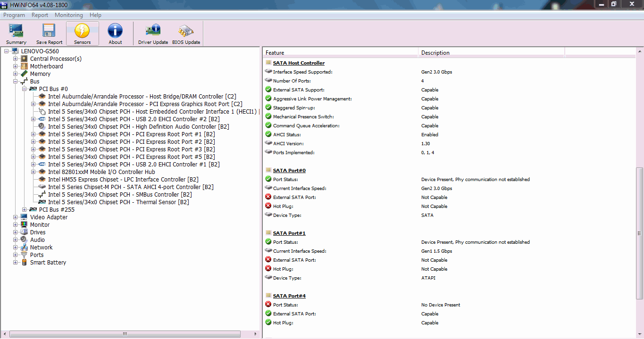Expand the Motherboard node
The height and width of the screenshot is (339, 644).
16,66
